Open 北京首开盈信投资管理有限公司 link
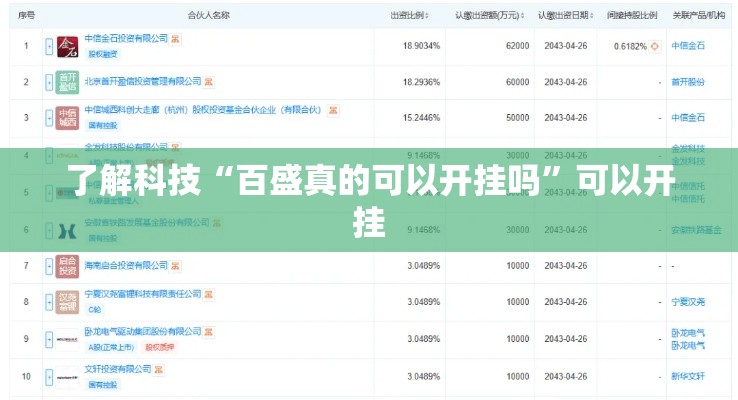This screenshot has width=738, height=400. pos(143,81)
